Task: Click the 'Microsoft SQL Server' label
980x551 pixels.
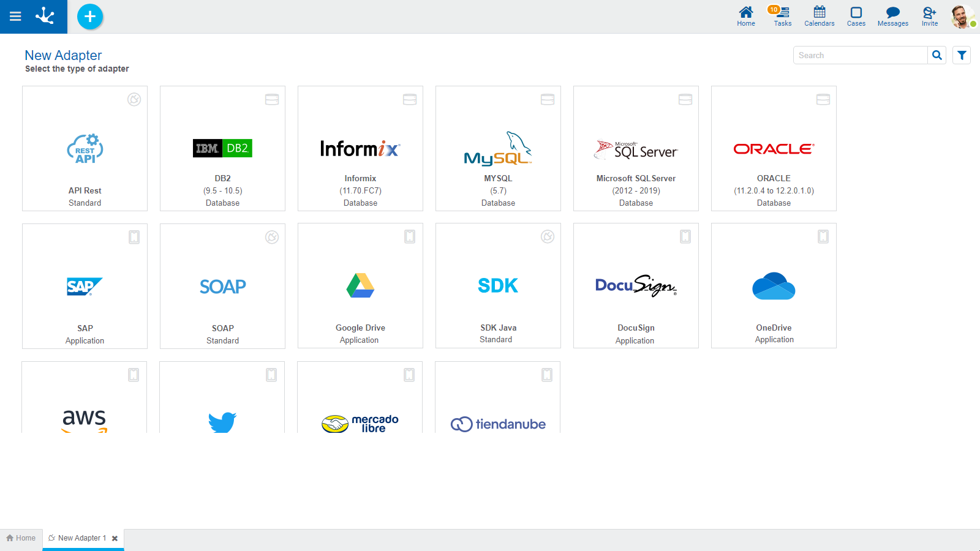Action: 636,178
